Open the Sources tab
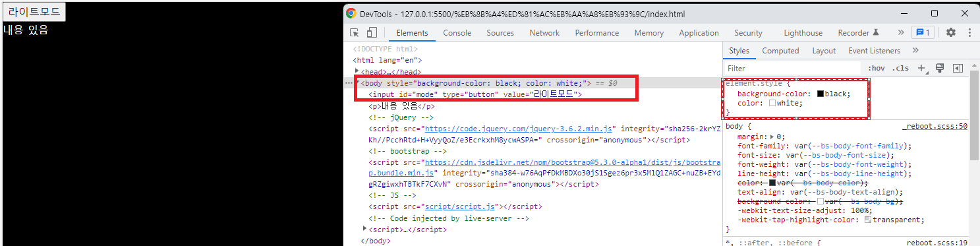 coord(500,33)
